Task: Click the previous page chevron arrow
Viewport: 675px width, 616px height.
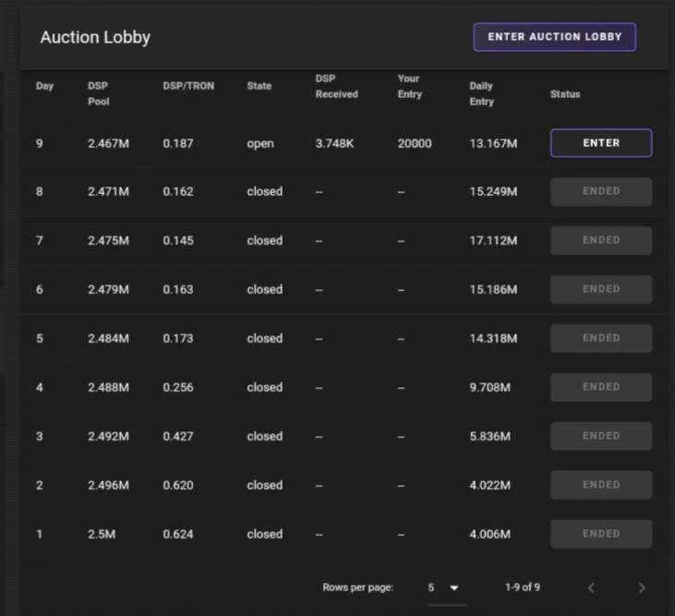Action: [x=592, y=587]
